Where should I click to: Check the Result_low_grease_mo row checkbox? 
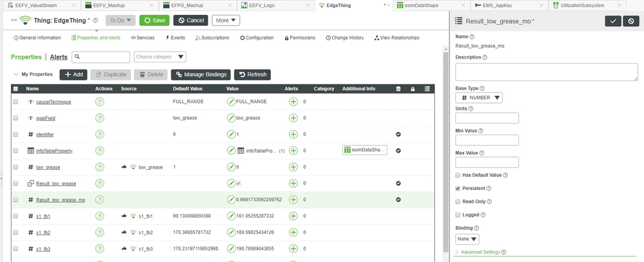point(15,200)
